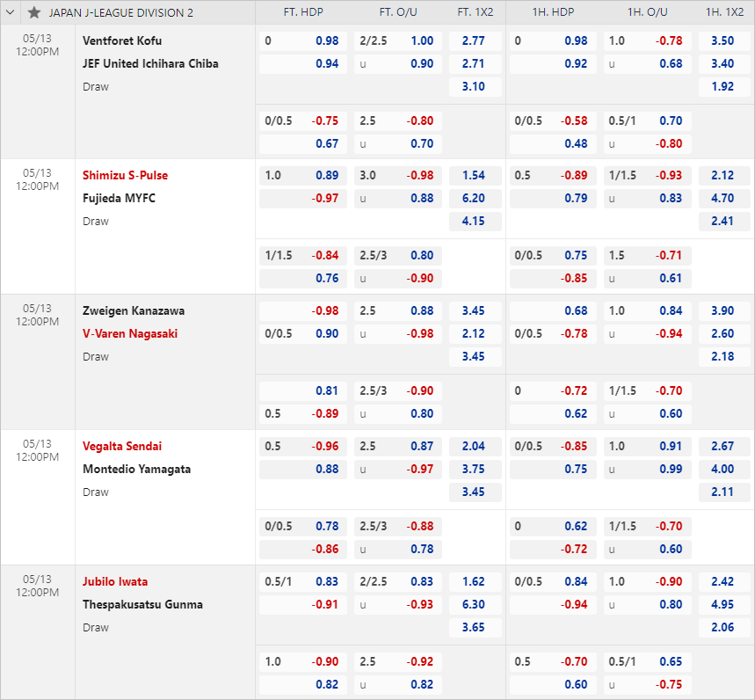Image resolution: width=755 pixels, height=700 pixels.
Task: Choose the Fujieda MYFC team name
Action: pyautogui.click(x=119, y=198)
